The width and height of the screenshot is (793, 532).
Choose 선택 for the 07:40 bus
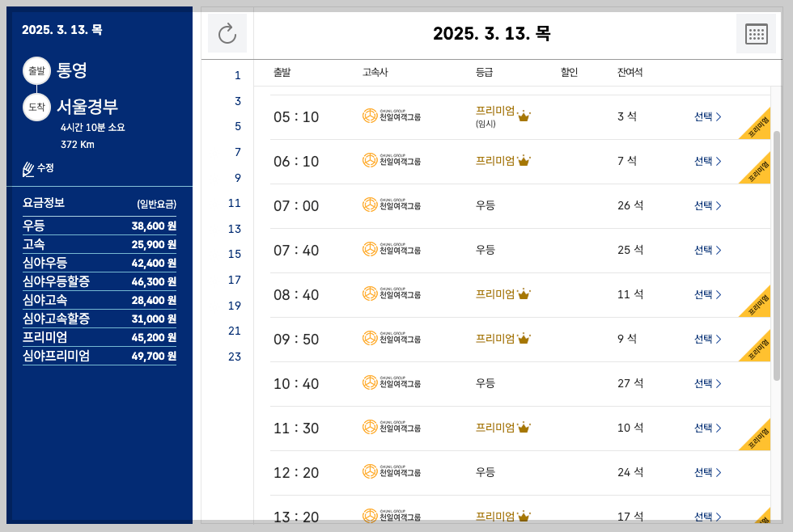[707, 250]
